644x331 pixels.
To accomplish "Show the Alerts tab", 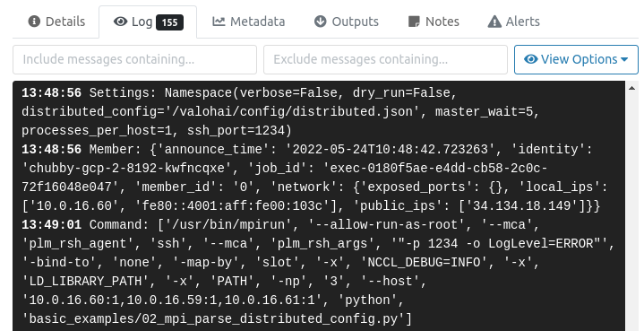I will 514,22.
